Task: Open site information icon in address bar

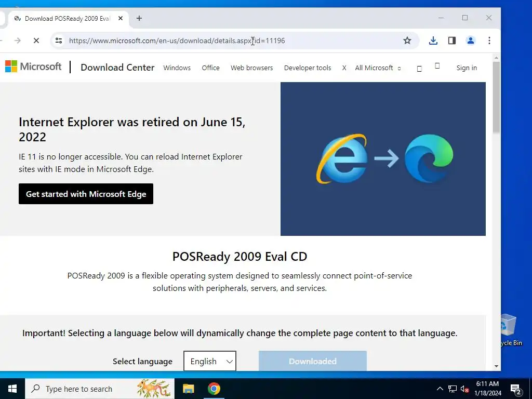Action: click(x=59, y=41)
